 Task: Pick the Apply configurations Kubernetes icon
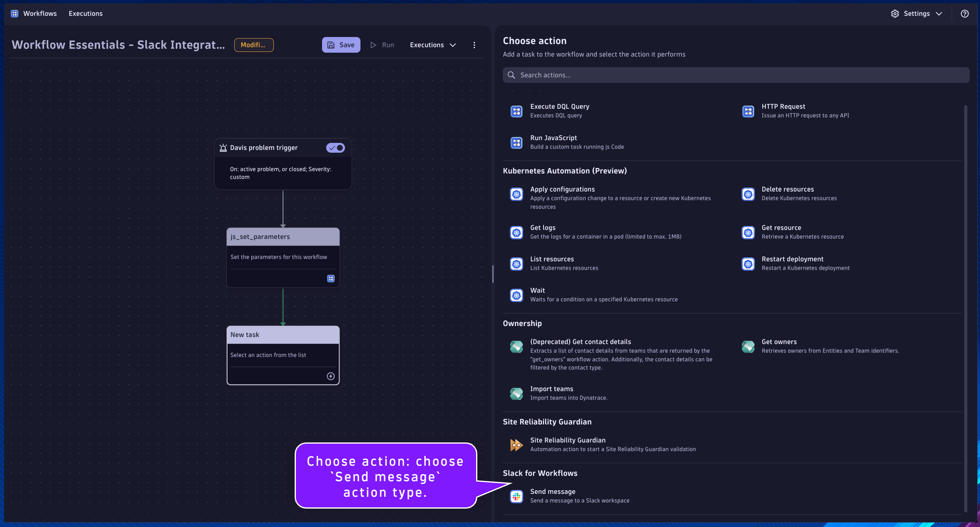517,194
